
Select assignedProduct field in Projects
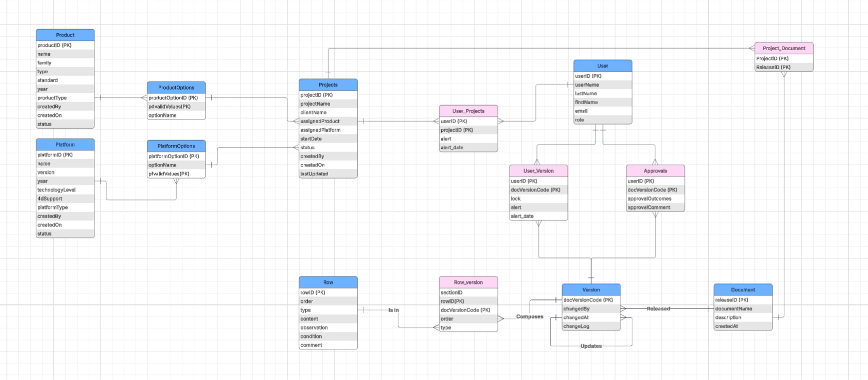pos(320,121)
